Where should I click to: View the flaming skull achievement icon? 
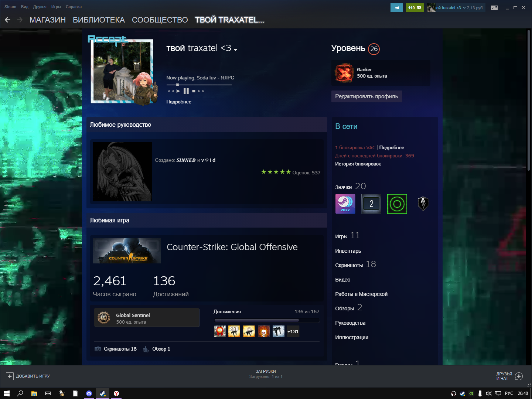[x=264, y=331]
